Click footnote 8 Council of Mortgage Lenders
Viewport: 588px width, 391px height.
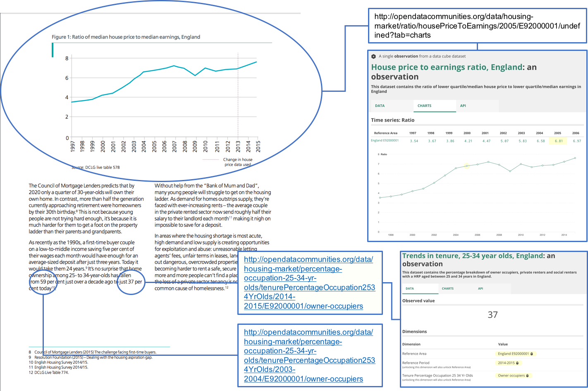92,352
